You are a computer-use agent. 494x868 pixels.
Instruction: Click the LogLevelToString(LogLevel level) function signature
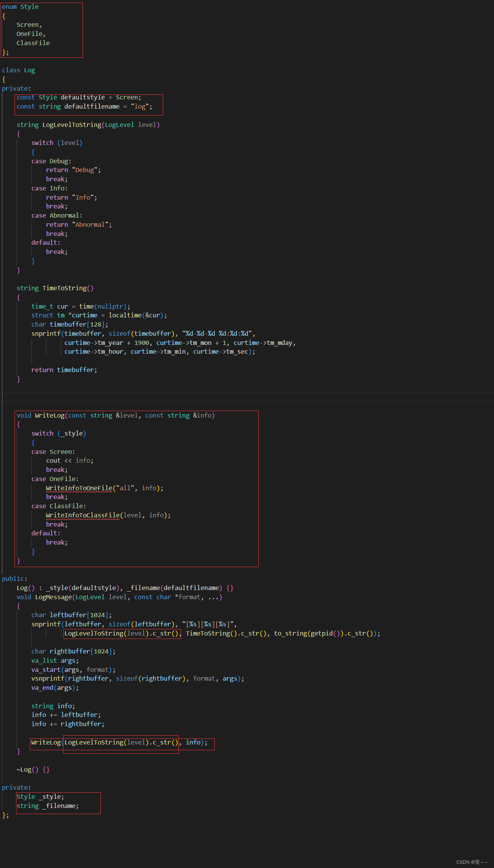pyautogui.click(x=88, y=125)
